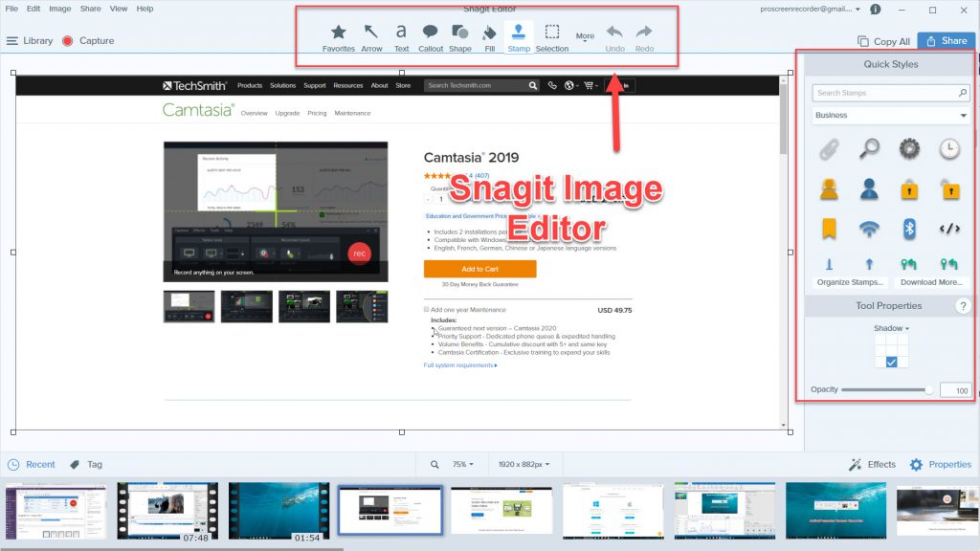Select the Shape tool
Viewport: 980px width, 551px height.
[x=460, y=38]
